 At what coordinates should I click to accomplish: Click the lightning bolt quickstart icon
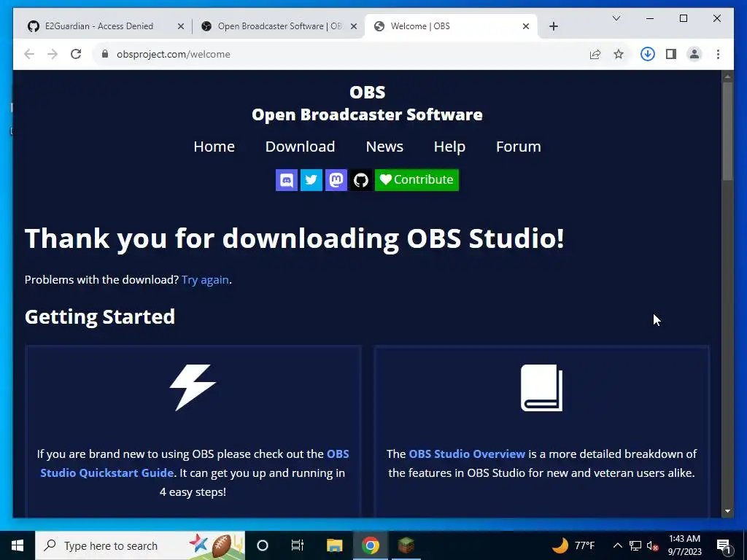click(193, 387)
